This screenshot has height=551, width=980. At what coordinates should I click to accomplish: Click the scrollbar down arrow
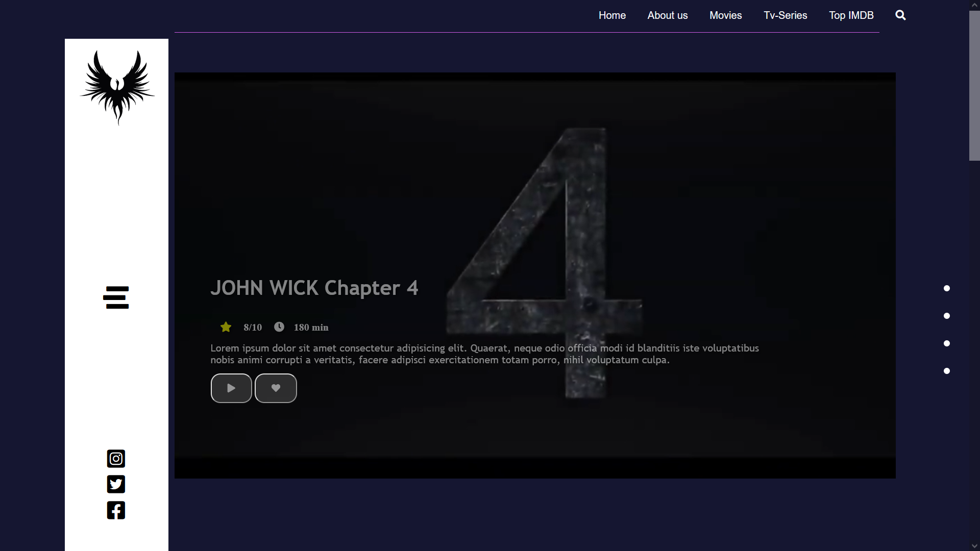click(x=974, y=546)
